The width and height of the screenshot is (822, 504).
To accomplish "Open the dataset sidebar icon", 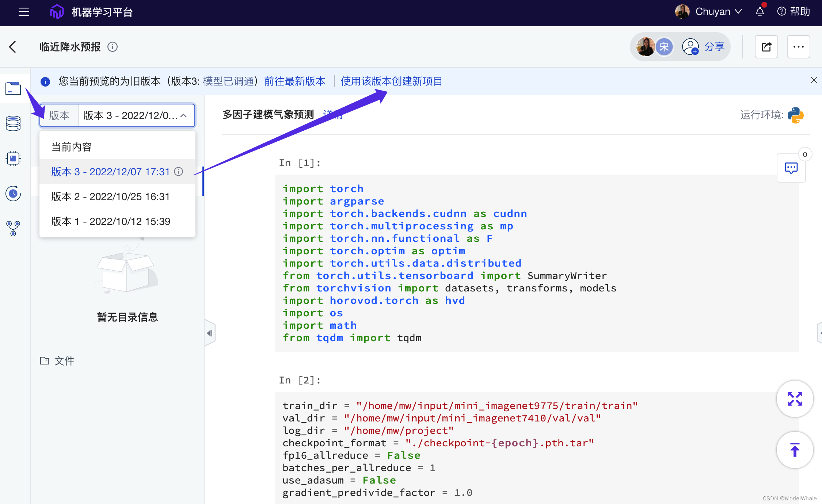I will (x=13, y=123).
